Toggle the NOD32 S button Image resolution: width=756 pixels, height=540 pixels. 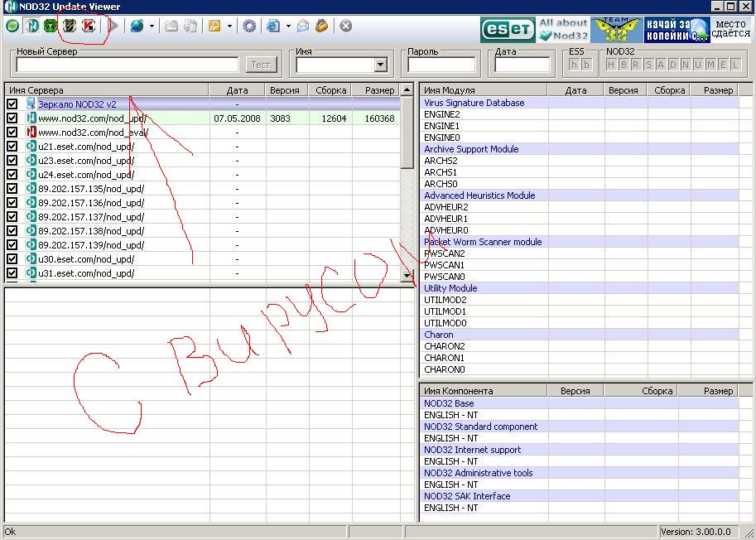pos(648,64)
